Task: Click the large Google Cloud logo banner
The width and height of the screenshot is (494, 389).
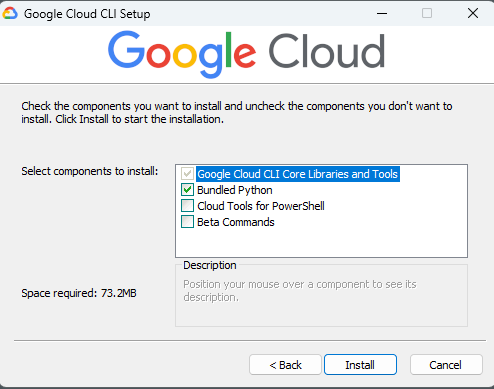Action: tap(247, 54)
